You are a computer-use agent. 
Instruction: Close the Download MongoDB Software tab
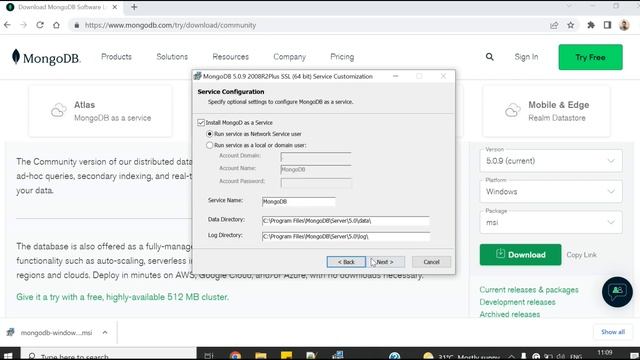pos(115,7)
